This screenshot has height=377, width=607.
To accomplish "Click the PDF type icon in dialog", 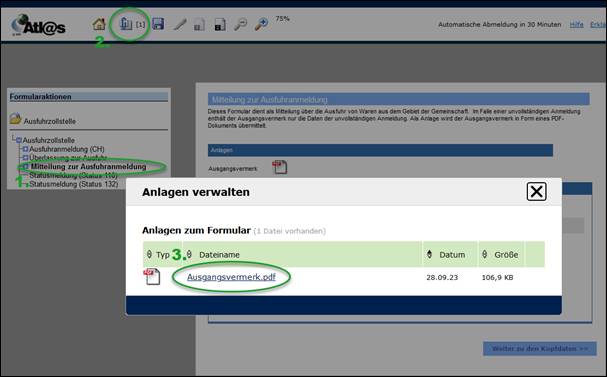I will (152, 277).
